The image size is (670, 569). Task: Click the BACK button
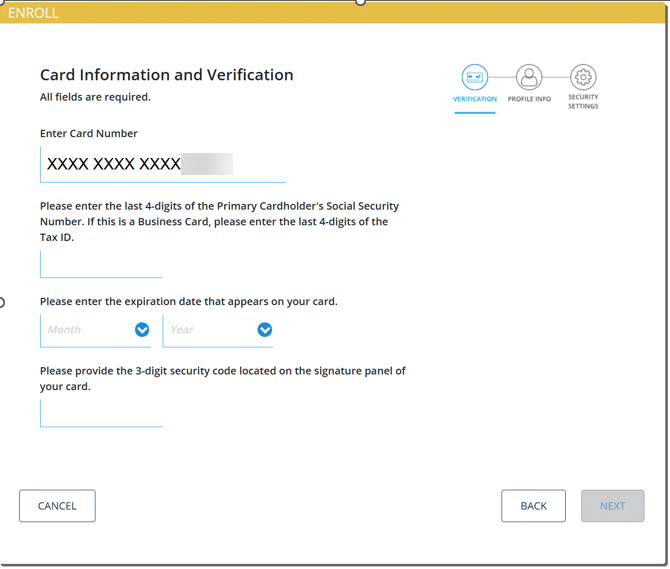pos(533,506)
